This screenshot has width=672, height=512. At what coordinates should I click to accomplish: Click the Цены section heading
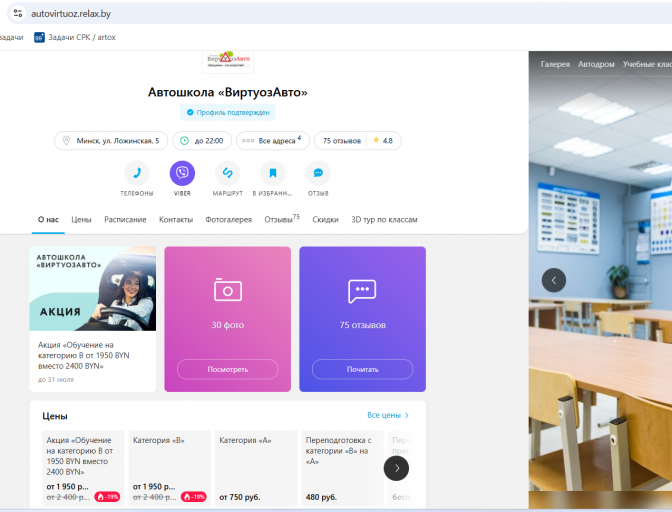[55, 416]
